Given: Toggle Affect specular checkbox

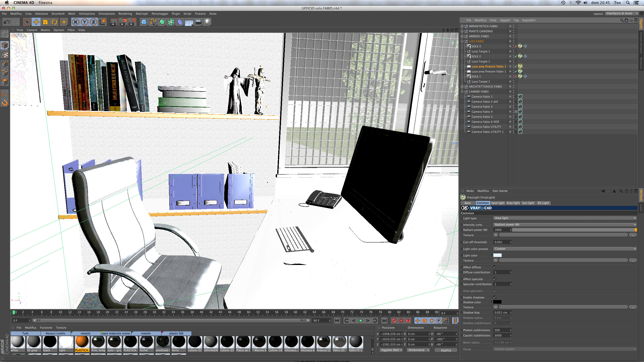Looking at the screenshot, I should 495,279.
